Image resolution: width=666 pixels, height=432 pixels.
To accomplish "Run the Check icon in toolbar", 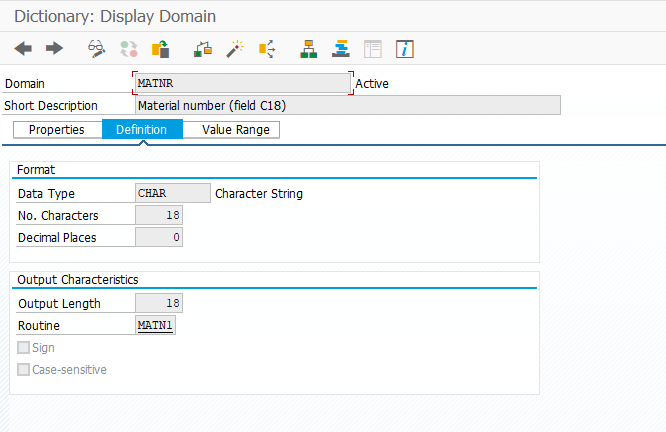I will pos(203,48).
